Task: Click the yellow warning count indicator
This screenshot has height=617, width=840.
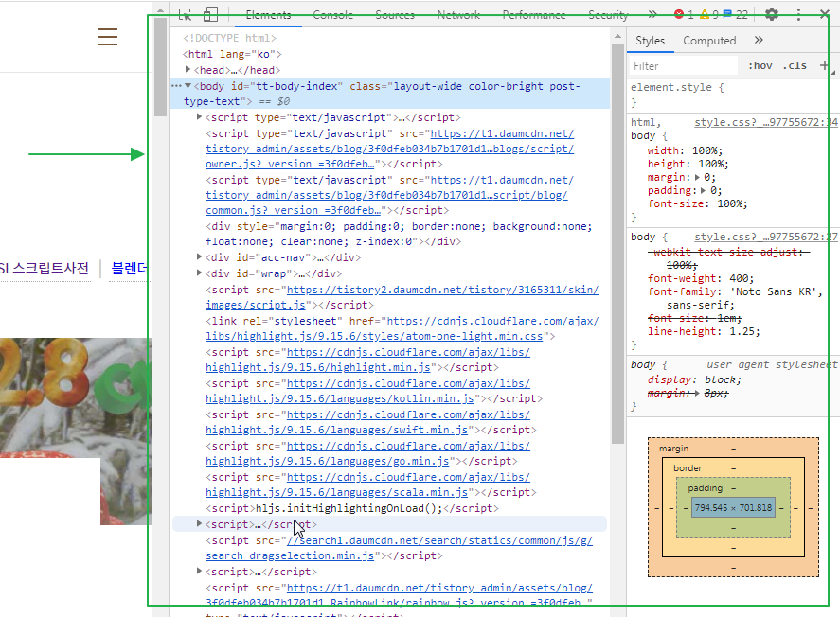Action: [x=708, y=15]
